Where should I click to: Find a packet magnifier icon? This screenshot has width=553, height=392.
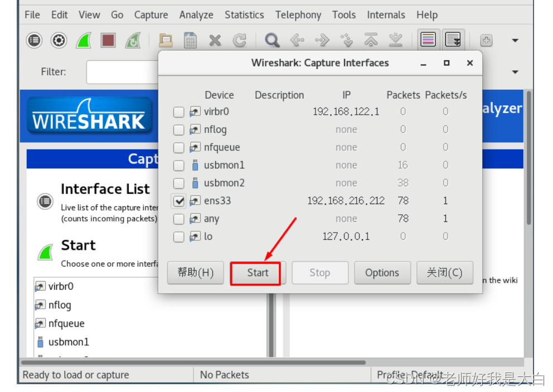click(272, 40)
